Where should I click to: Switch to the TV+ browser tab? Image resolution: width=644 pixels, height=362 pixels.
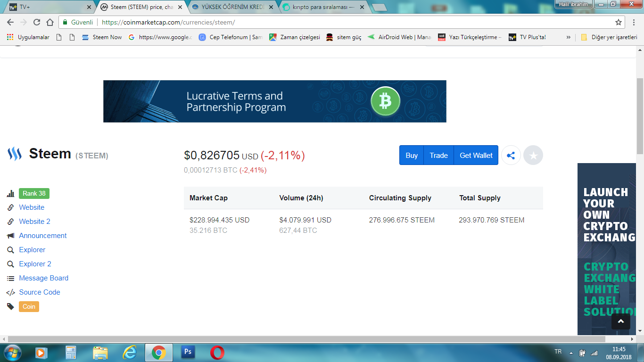[50, 8]
